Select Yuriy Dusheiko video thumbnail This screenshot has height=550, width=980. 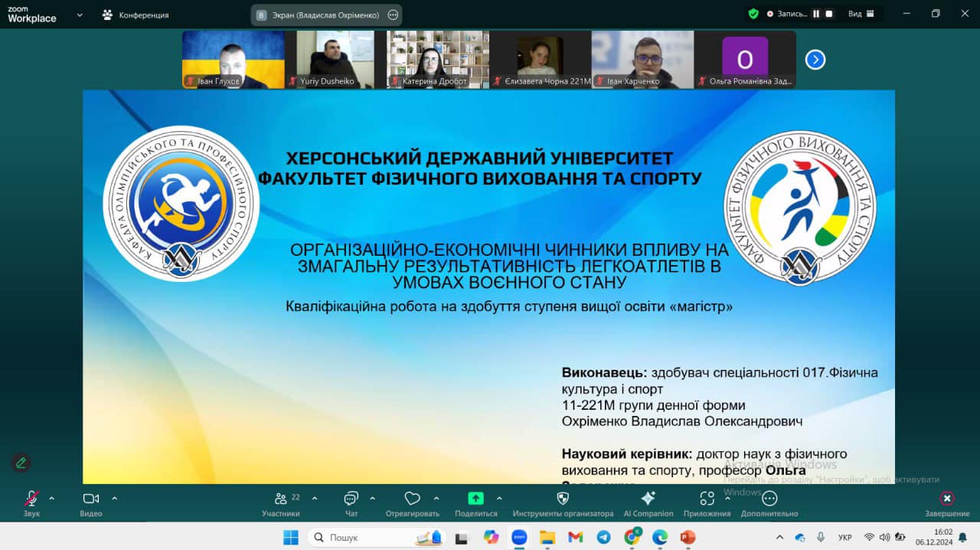pos(335,60)
